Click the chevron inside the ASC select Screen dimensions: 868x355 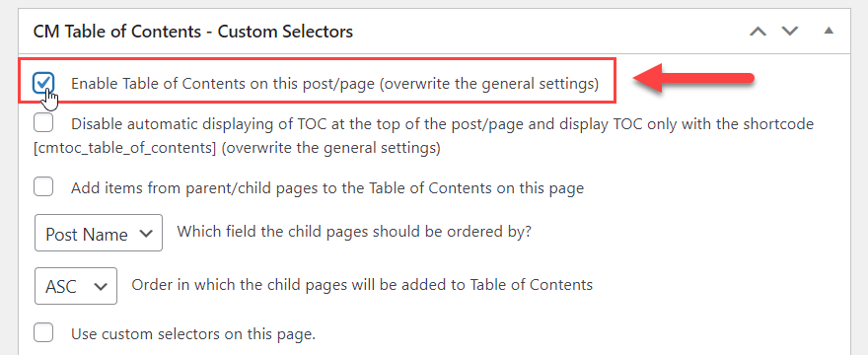coord(101,286)
